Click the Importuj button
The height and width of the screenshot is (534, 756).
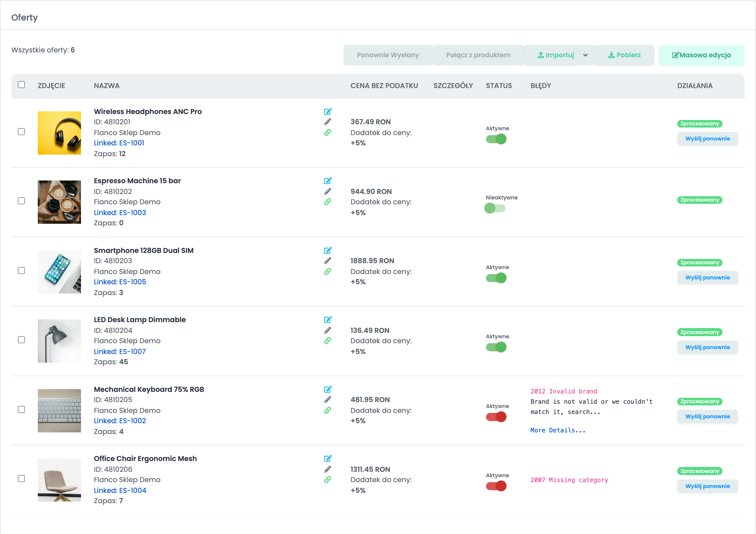555,55
